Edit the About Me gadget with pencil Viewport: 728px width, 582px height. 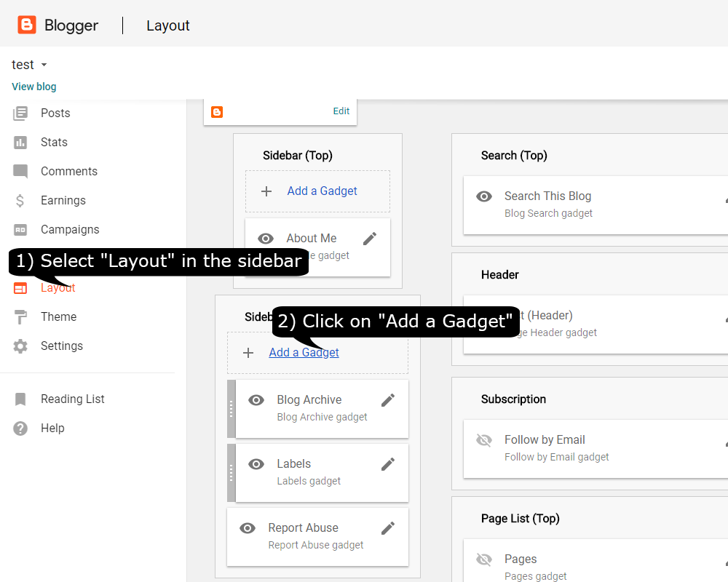(x=370, y=239)
